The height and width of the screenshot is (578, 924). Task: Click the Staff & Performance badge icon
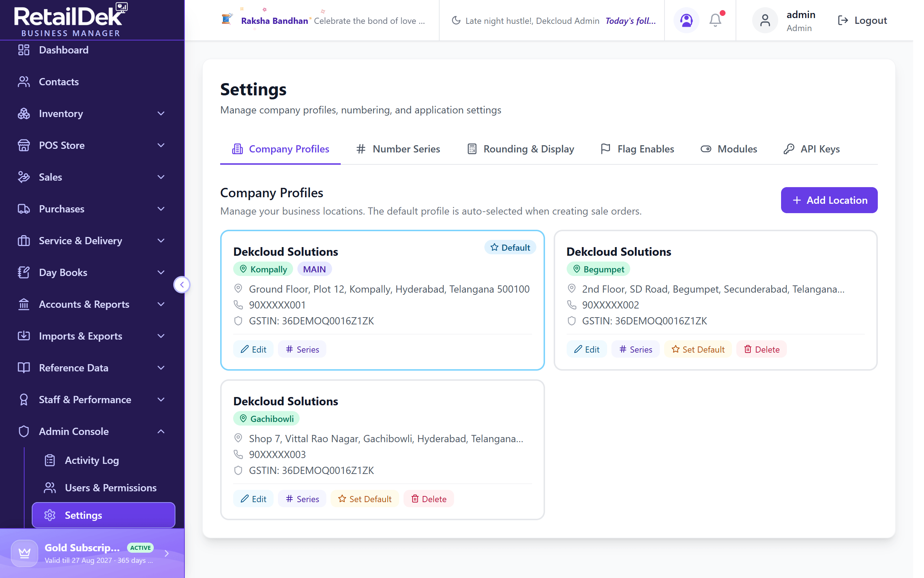24,400
